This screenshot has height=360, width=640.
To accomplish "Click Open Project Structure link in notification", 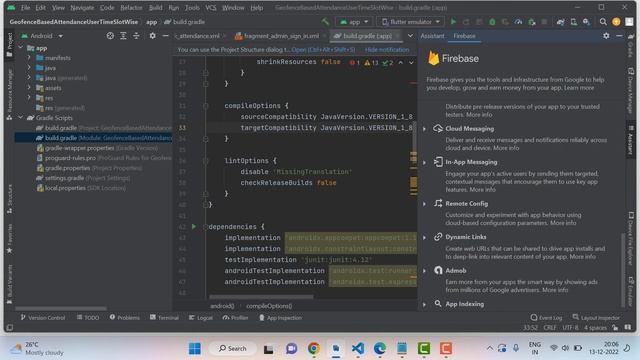I will coord(323,50).
